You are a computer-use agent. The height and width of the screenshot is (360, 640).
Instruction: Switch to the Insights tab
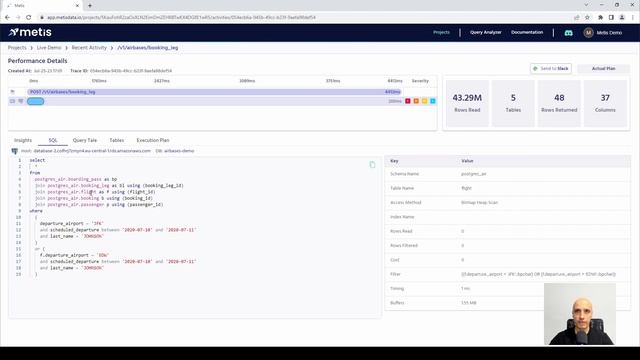[x=23, y=140]
